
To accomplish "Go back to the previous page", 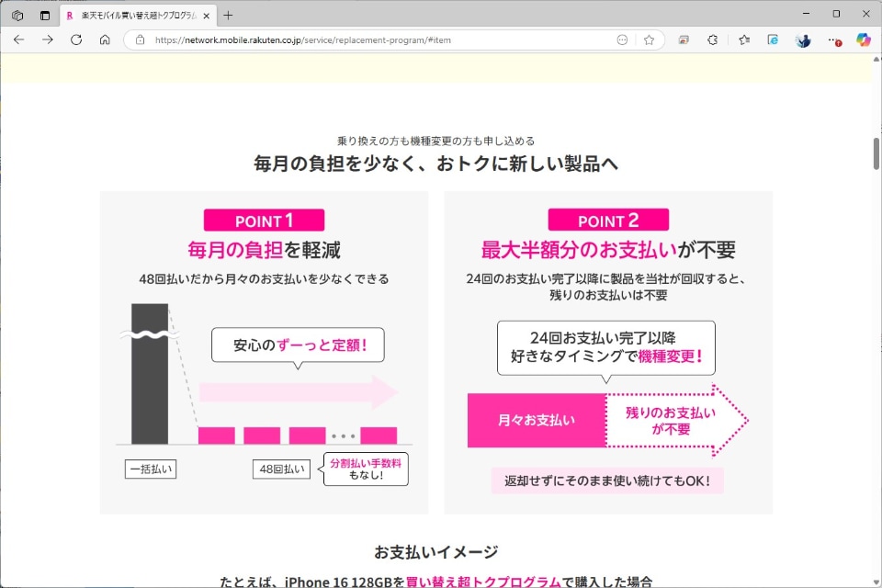I will click(x=18, y=40).
